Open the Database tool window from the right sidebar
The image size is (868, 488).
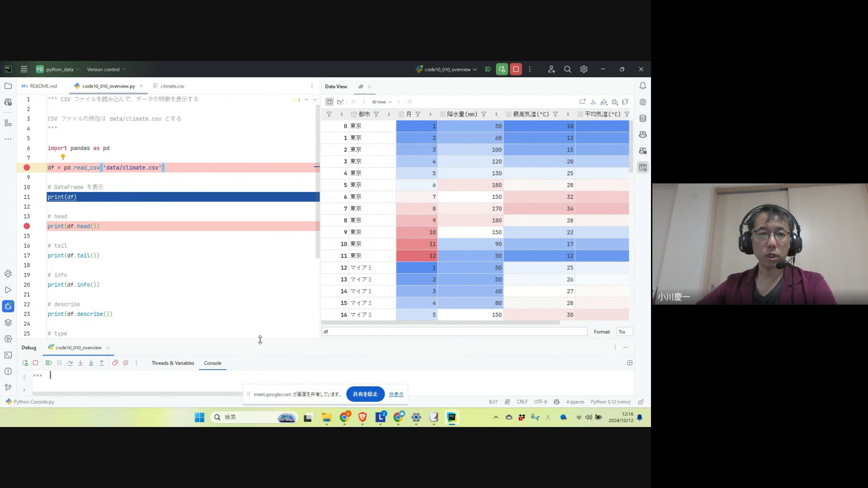pyautogui.click(x=642, y=118)
